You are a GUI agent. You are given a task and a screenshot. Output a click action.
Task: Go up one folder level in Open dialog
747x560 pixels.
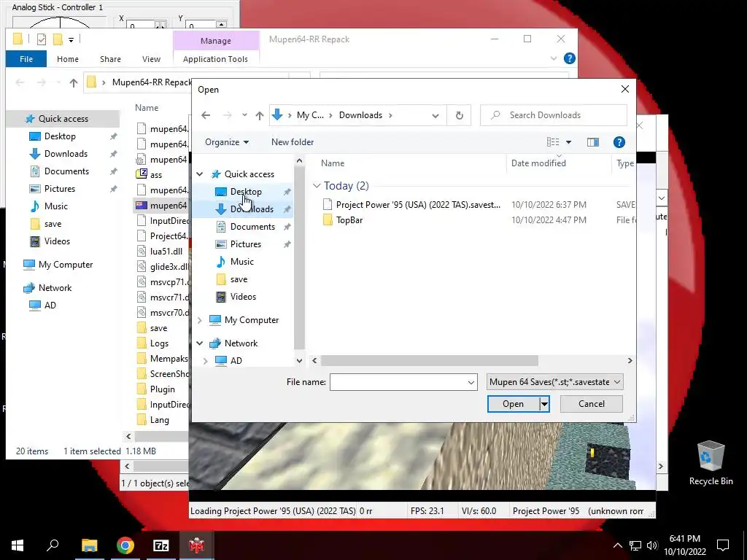tap(260, 115)
